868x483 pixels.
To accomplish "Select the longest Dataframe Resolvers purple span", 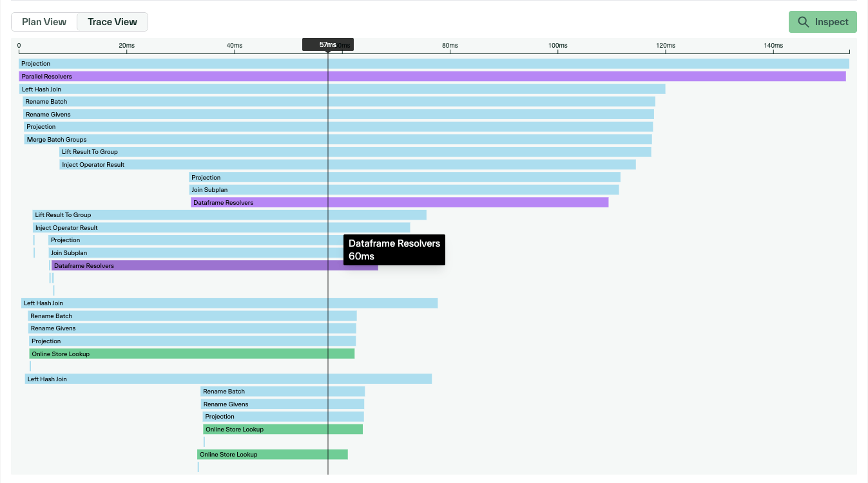I will (400, 203).
